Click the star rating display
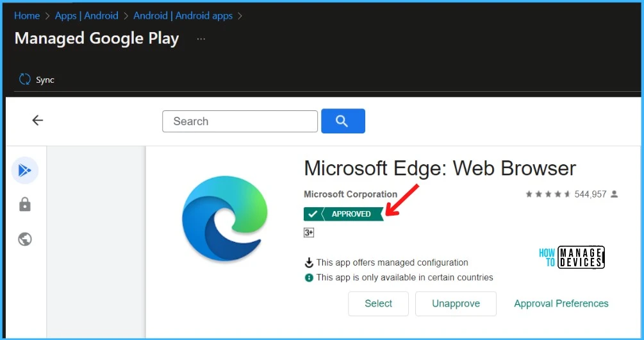Viewport: 644px width, 340px height. point(549,194)
